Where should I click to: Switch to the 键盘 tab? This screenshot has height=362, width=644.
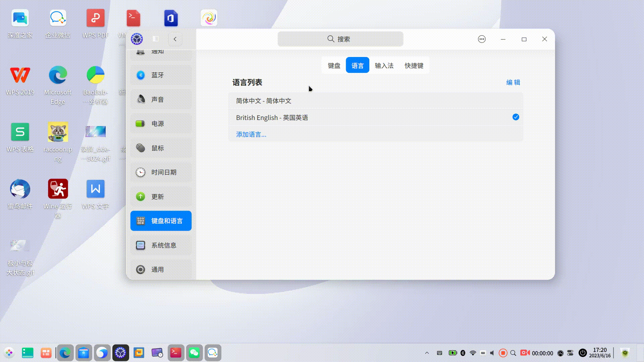pos(333,65)
